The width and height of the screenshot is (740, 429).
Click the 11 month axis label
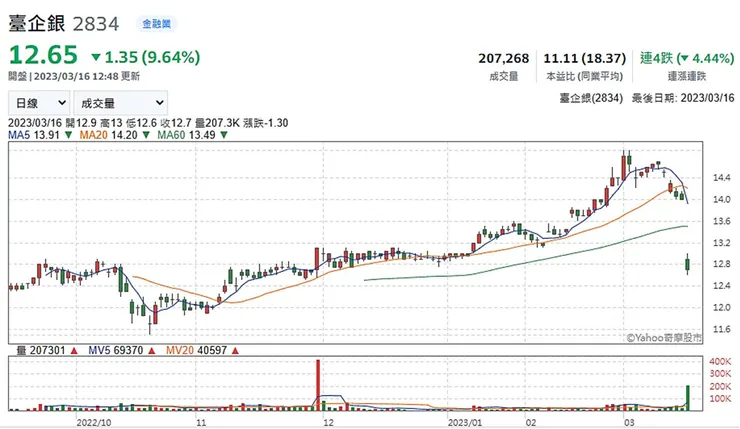tap(202, 422)
